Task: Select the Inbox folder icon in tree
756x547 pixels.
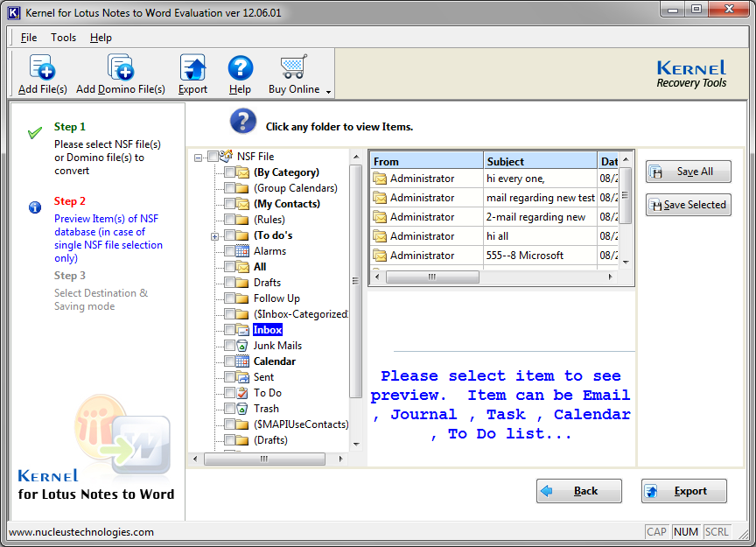Action: pos(242,329)
